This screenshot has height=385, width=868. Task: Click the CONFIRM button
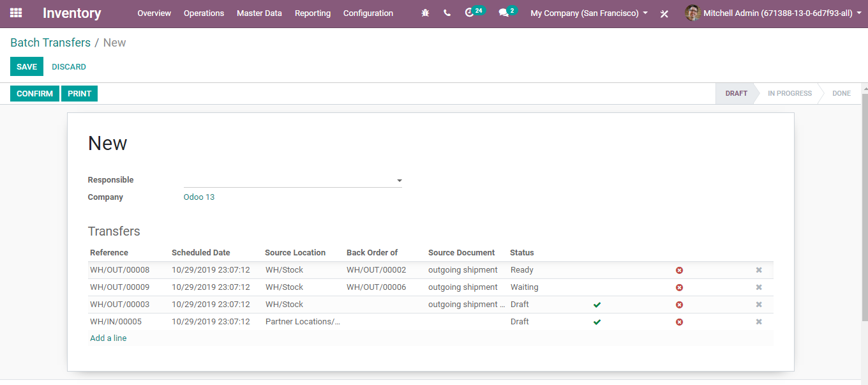point(35,93)
